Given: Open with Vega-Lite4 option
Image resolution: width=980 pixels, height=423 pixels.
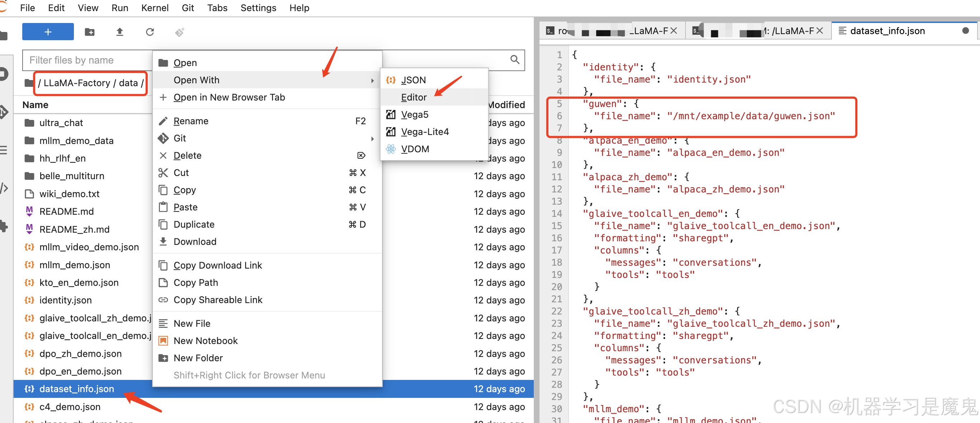Looking at the screenshot, I should pos(434,132).
